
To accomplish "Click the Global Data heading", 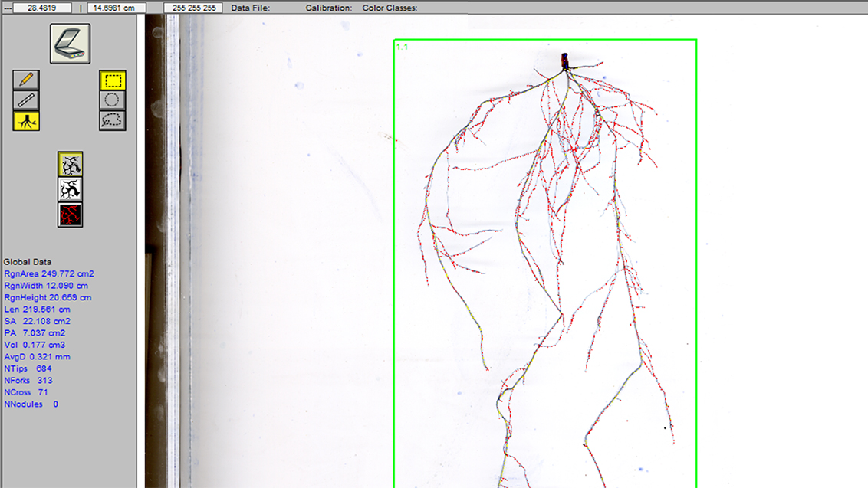I will (28, 262).
